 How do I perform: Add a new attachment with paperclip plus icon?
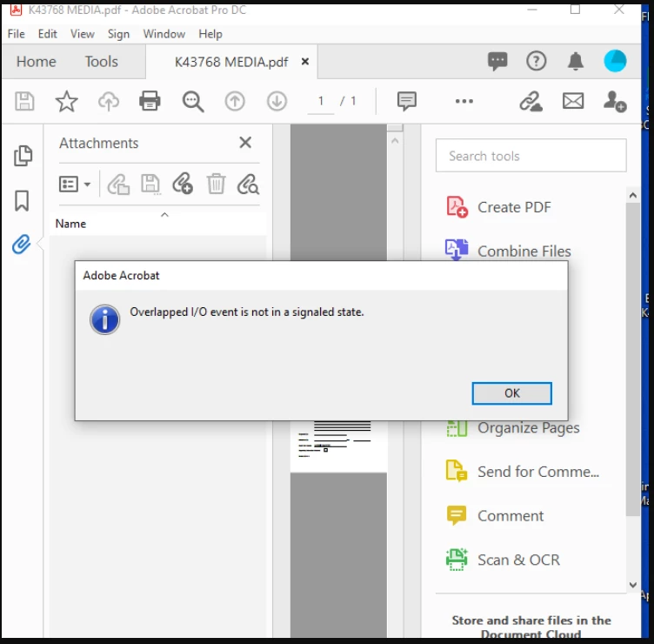pos(183,184)
